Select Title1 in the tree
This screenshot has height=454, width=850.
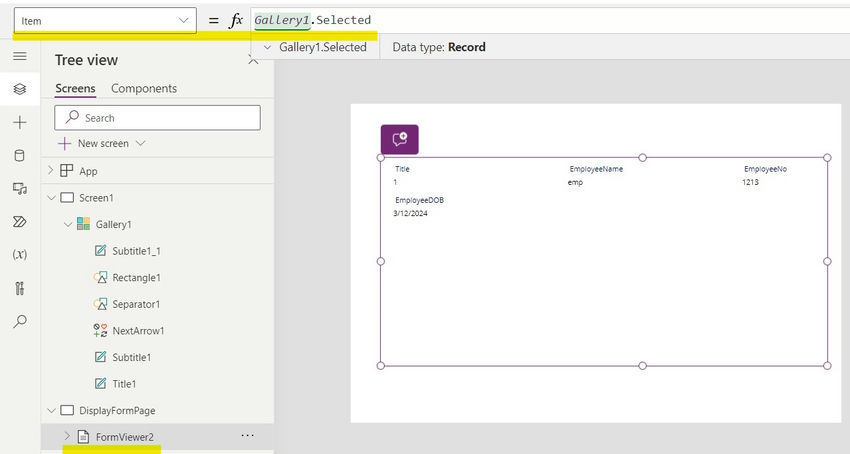click(x=124, y=384)
